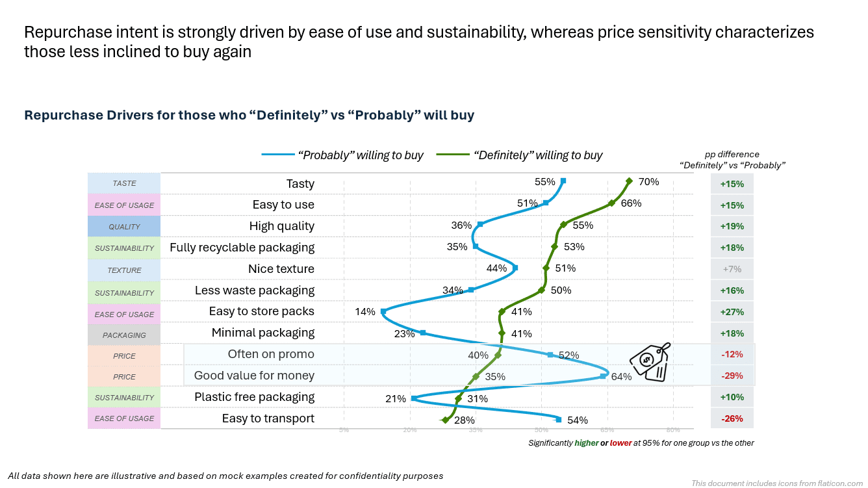
Task: Click the 28% Easy to transport green marker
Action: pos(445,420)
